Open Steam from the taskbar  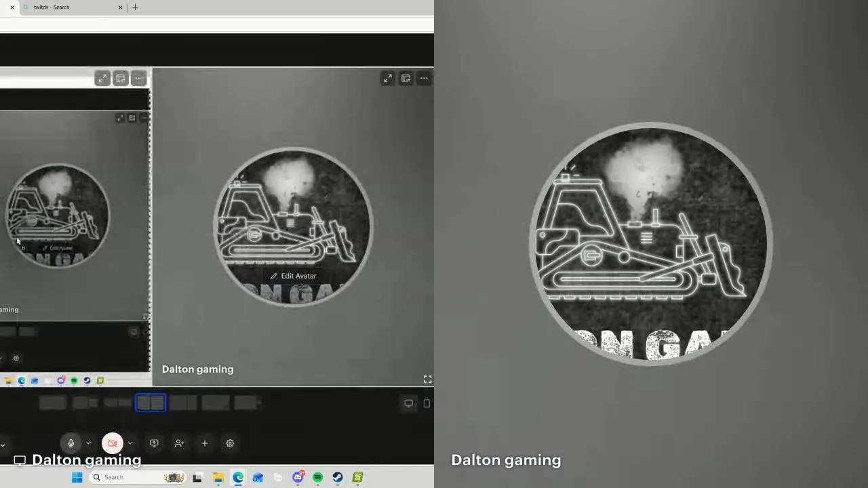[338, 477]
